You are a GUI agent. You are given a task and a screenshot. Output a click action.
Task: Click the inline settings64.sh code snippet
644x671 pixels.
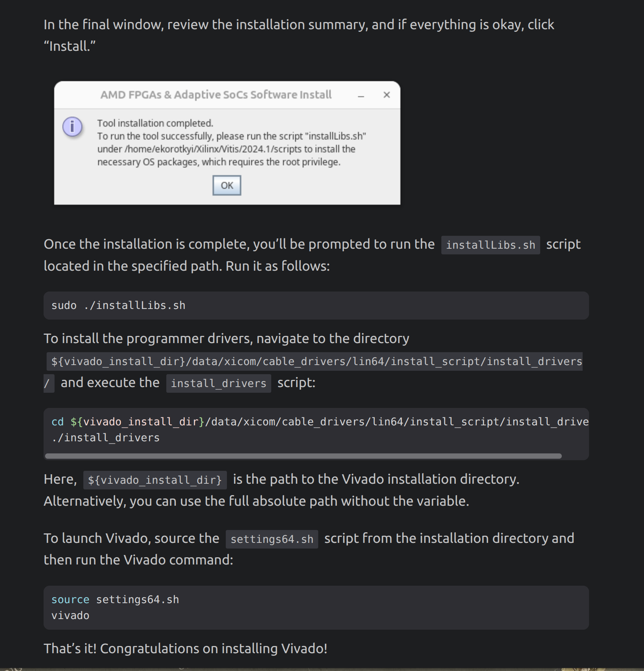272,539
